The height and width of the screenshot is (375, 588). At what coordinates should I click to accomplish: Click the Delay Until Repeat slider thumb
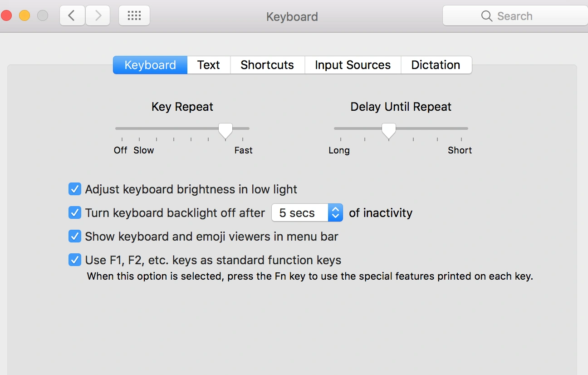pos(388,130)
